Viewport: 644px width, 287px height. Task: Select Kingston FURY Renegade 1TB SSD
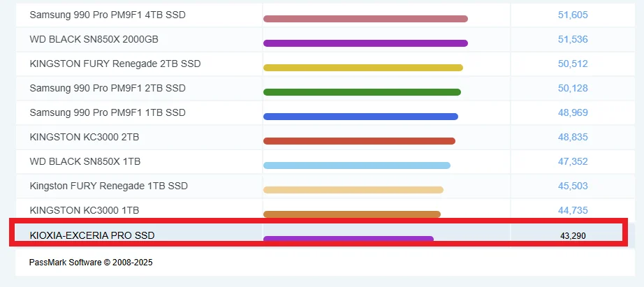(x=109, y=186)
